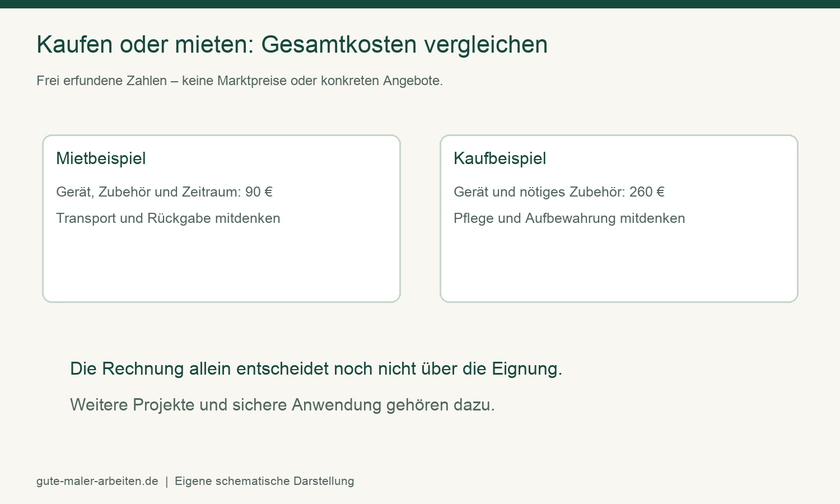Click the footer note "Eigene schematische Darstellung"
Image resolution: width=840 pixels, height=504 pixels.
click(264, 481)
